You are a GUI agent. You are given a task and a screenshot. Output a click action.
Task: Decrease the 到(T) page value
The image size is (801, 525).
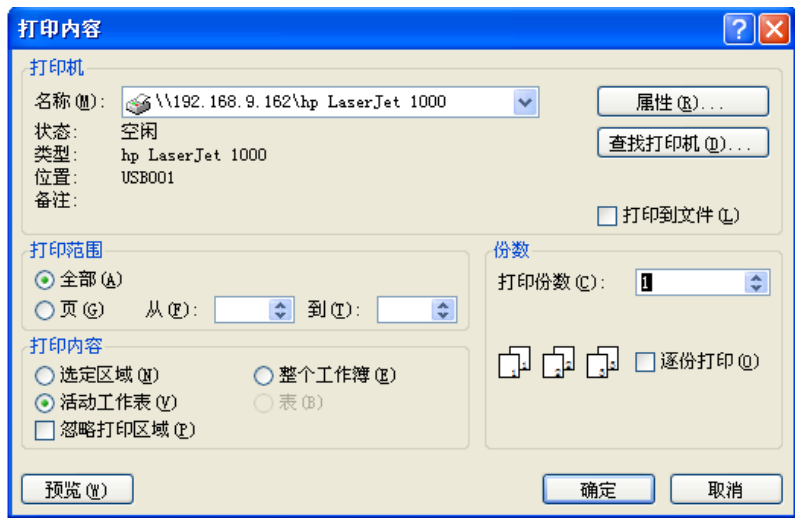[x=443, y=316]
